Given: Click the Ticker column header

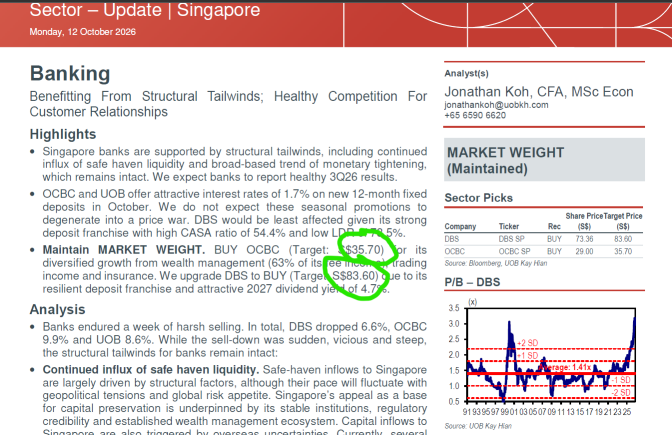Looking at the screenshot, I should (509, 226).
